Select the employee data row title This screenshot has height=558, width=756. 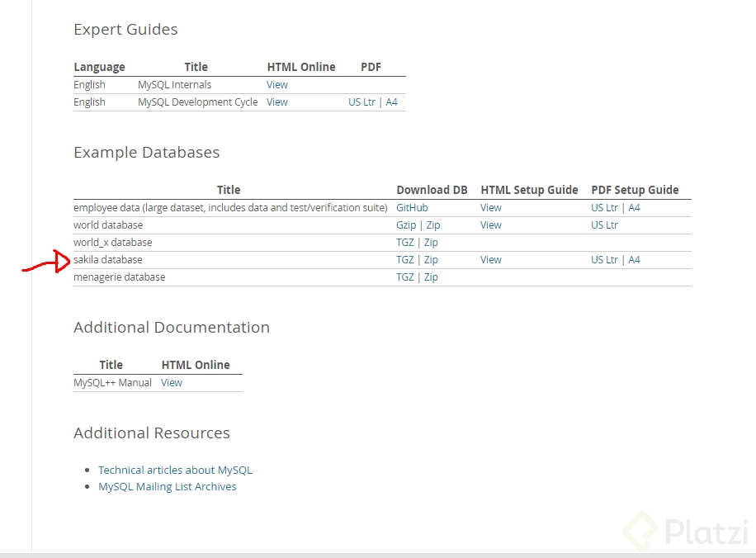click(x=230, y=208)
